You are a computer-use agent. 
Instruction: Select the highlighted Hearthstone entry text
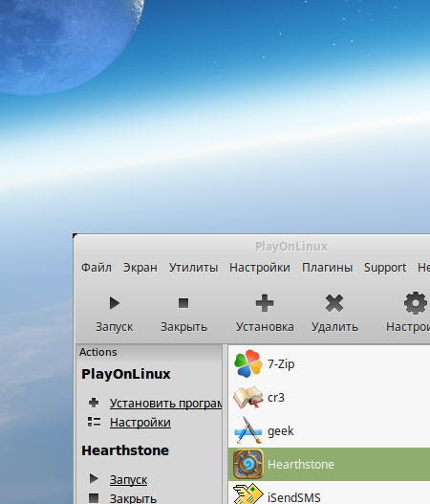pos(301,465)
